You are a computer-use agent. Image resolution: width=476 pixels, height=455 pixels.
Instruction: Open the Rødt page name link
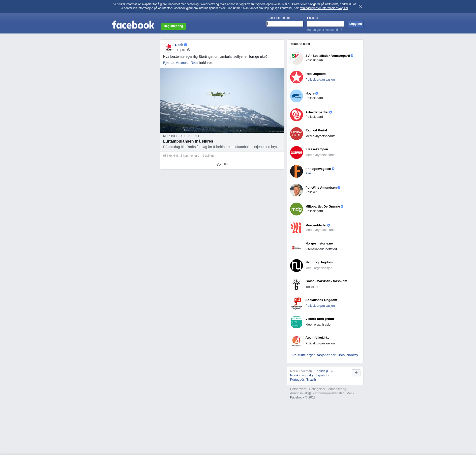click(179, 45)
